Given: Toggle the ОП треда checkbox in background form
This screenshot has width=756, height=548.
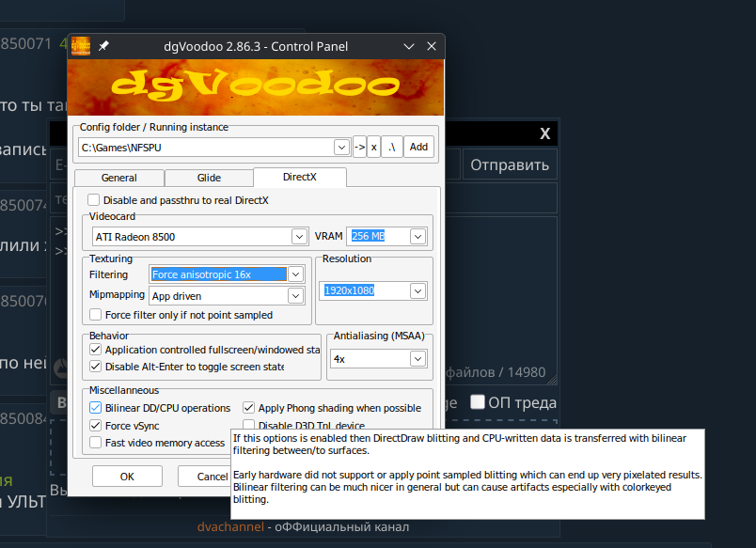Looking at the screenshot, I should (x=478, y=402).
